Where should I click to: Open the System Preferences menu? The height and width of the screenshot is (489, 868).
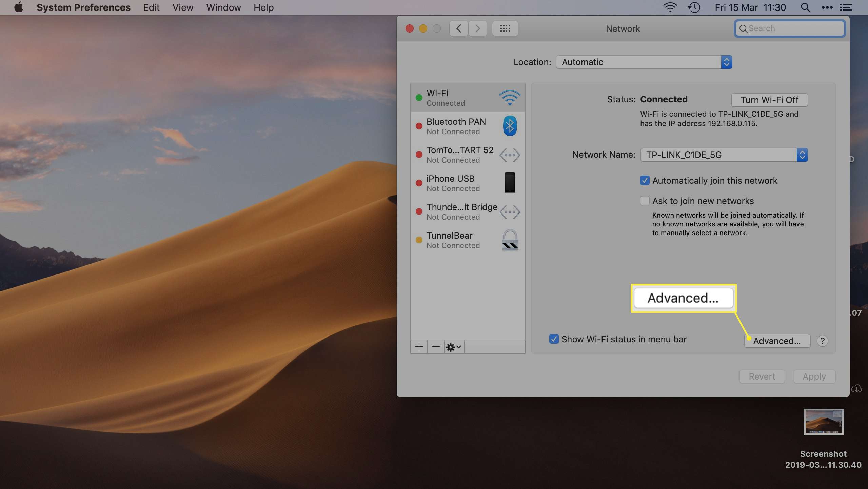pyautogui.click(x=83, y=7)
